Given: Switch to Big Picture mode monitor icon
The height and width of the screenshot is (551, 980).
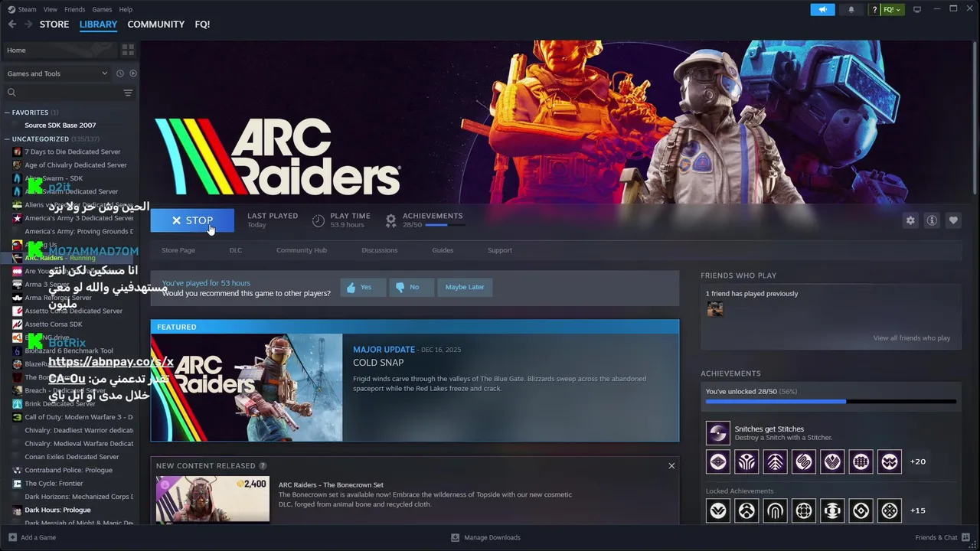Looking at the screenshot, I should (917, 9).
